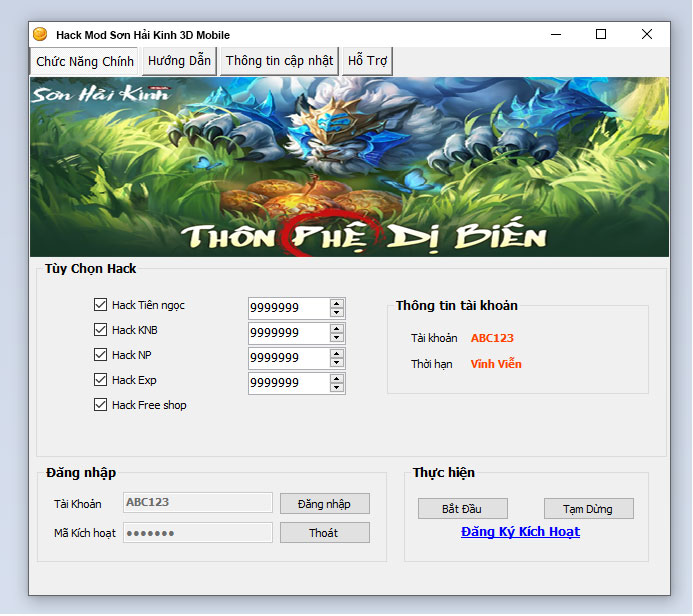This screenshot has width=693, height=616.
Task: Uncheck the Hack Tiên ngọc checkbox
Action: pos(100,305)
